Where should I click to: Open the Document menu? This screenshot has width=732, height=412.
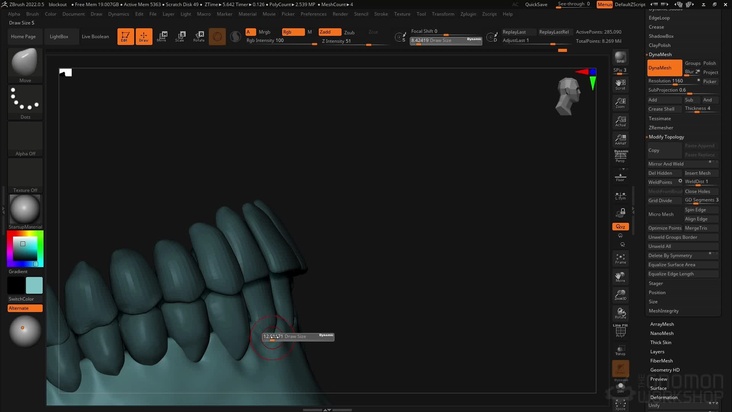coord(73,14)
